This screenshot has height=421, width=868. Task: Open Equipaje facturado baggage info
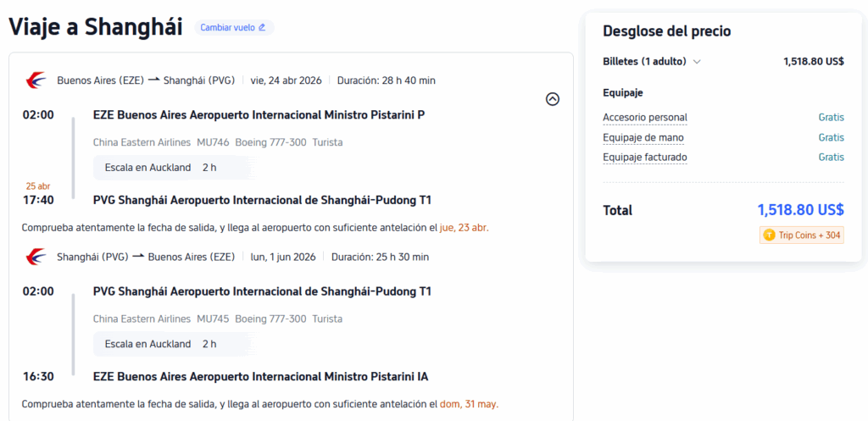pos(644,158)
